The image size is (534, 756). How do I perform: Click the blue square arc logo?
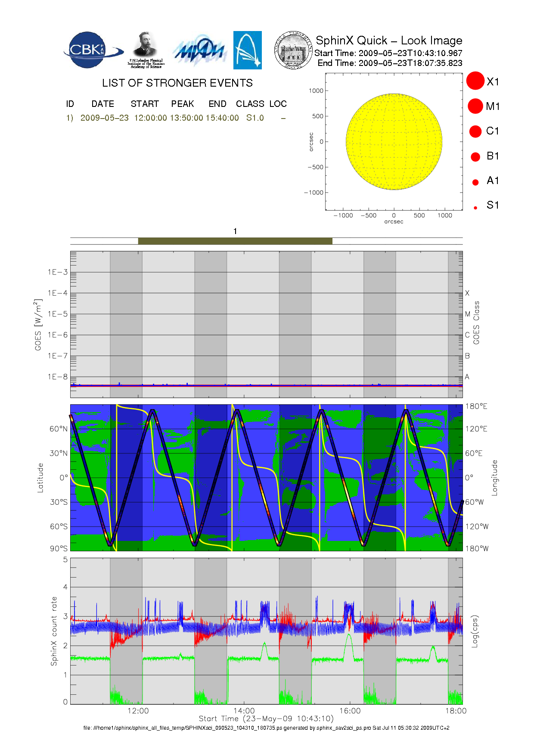247,50
